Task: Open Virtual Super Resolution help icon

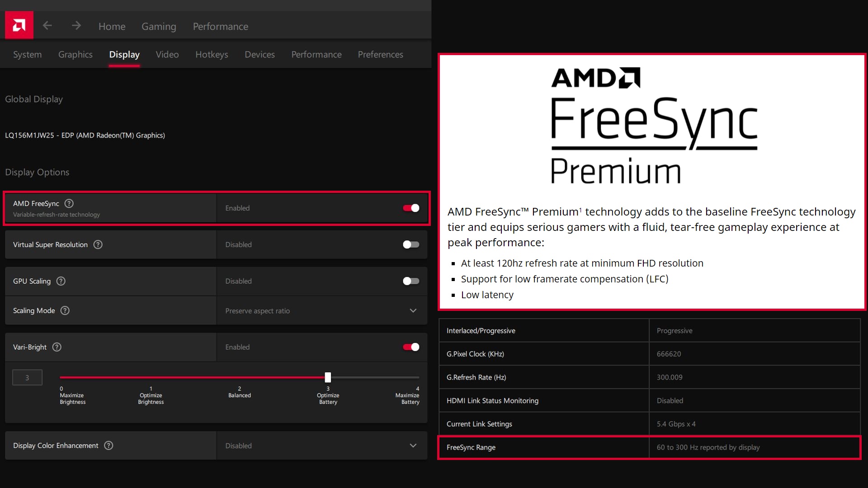Action: click(98, 244)
